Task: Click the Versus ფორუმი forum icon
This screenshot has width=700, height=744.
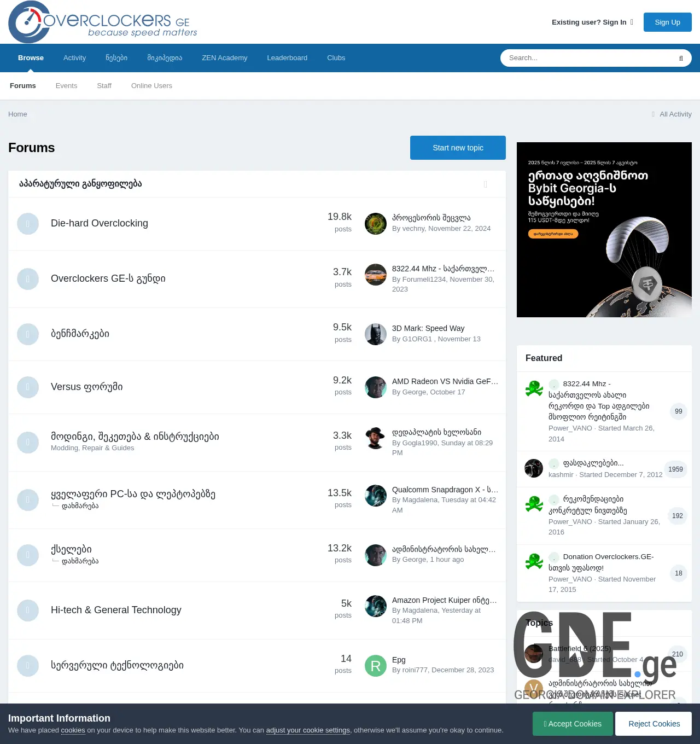Action: (x=28, y=387)
